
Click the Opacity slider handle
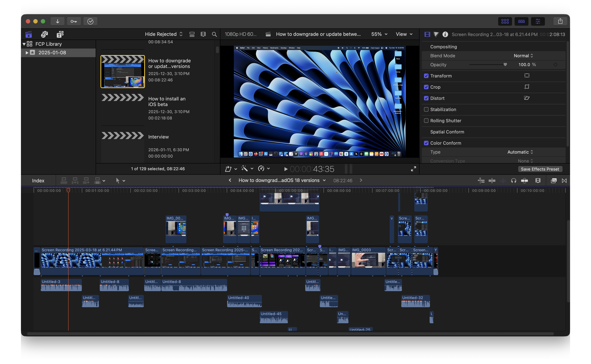tap(505, 65)
